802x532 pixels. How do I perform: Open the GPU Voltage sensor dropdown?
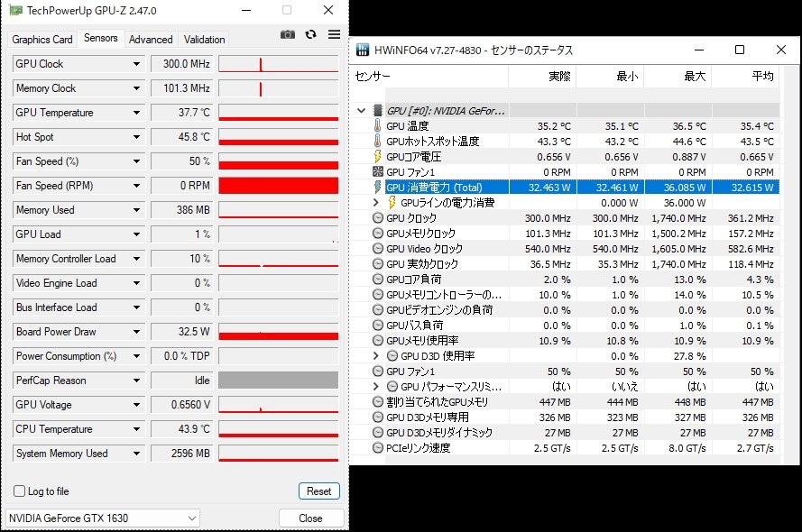tap(136, 405)
